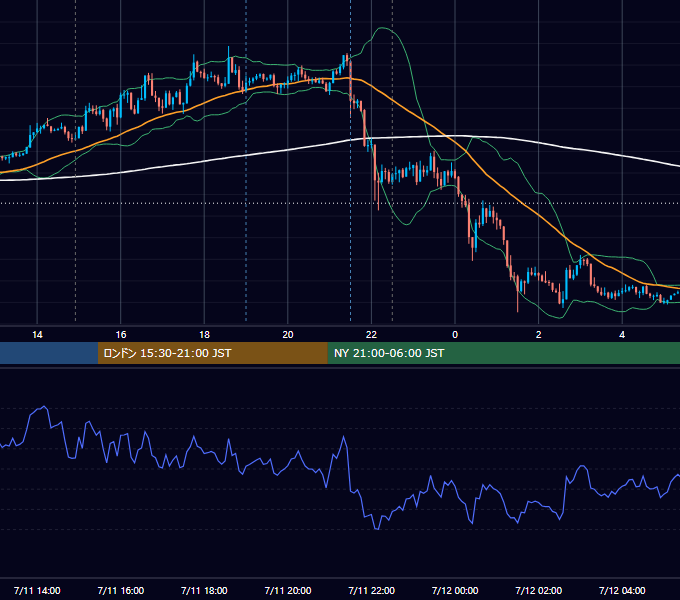The height and width of the screenshot is (600, 680).
Task: Select the 7/11 22:00 date label
Action: coord(372,590)
